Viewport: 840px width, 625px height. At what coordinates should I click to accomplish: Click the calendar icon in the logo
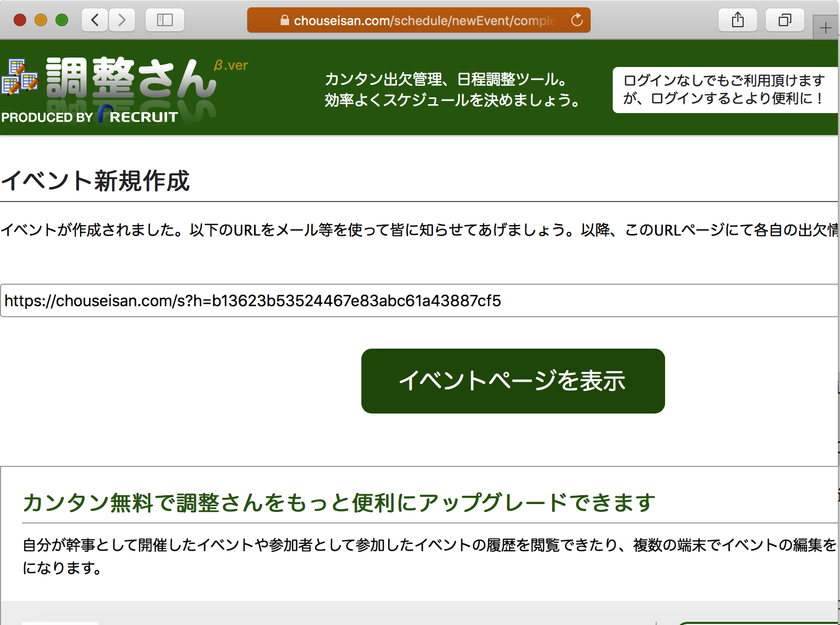pos(19,77)
